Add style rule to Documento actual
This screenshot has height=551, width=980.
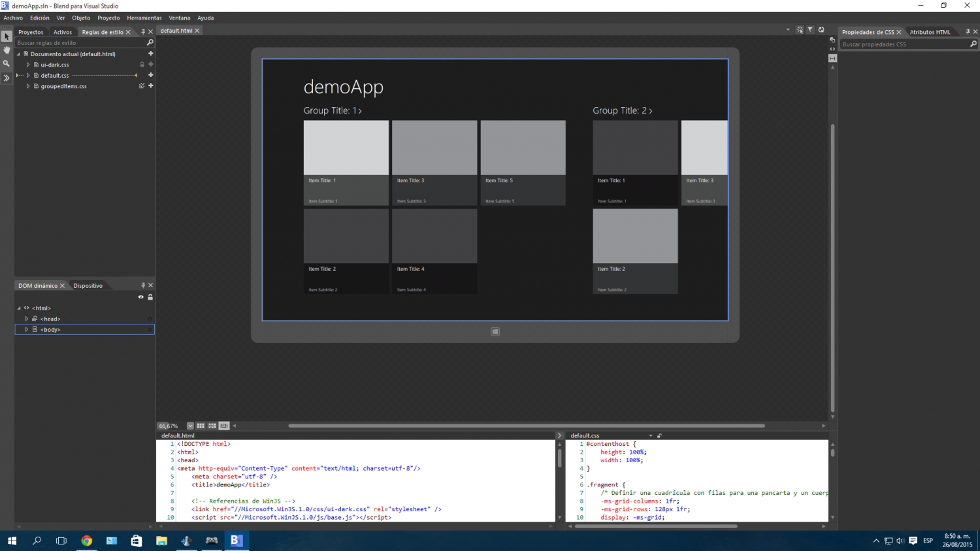click(150, 54)
